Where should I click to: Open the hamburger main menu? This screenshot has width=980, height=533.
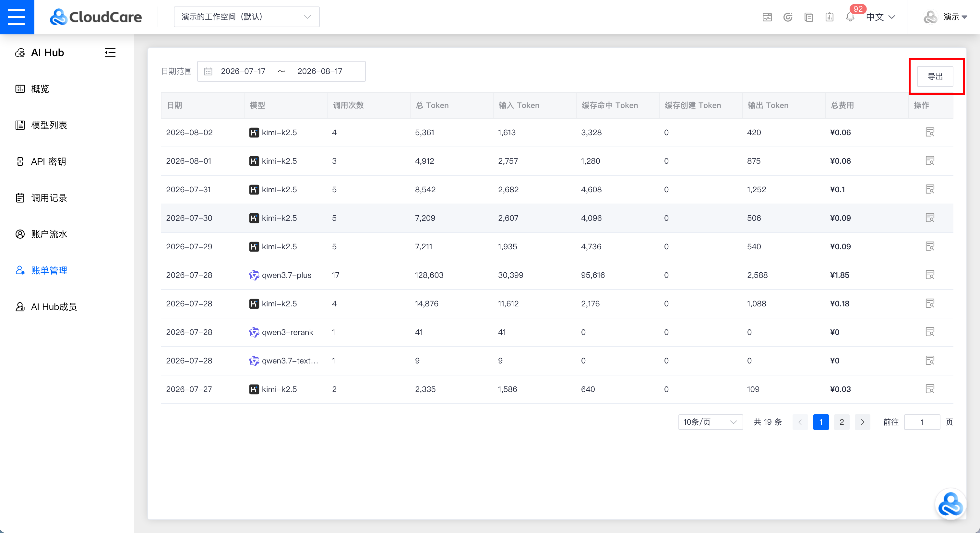(x=16, y=17)
